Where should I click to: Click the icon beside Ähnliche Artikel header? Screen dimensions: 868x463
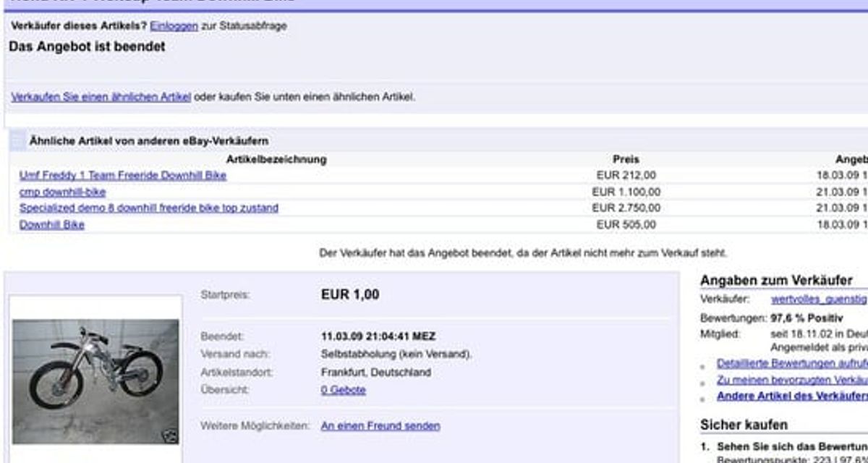[x=18, y=141]
